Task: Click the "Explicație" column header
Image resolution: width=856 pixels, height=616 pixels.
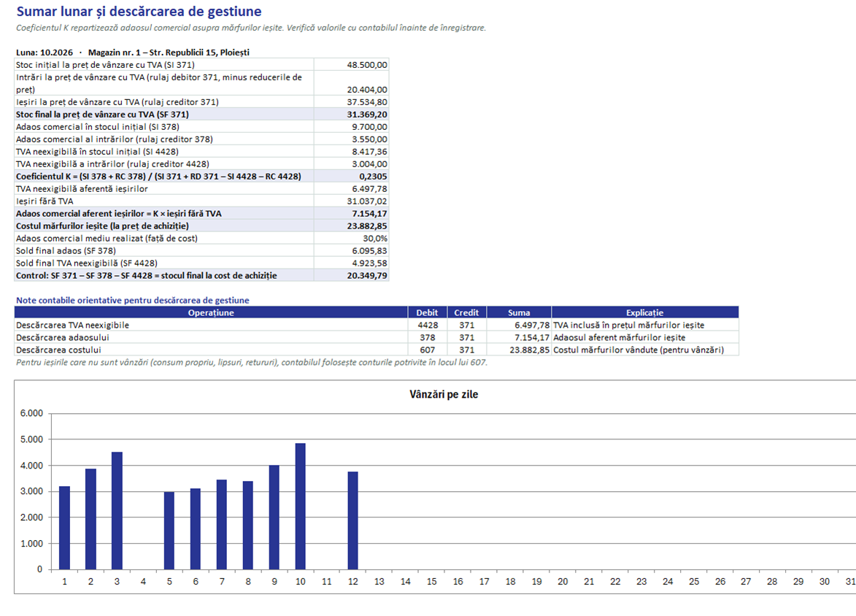Action: (644, 312)
